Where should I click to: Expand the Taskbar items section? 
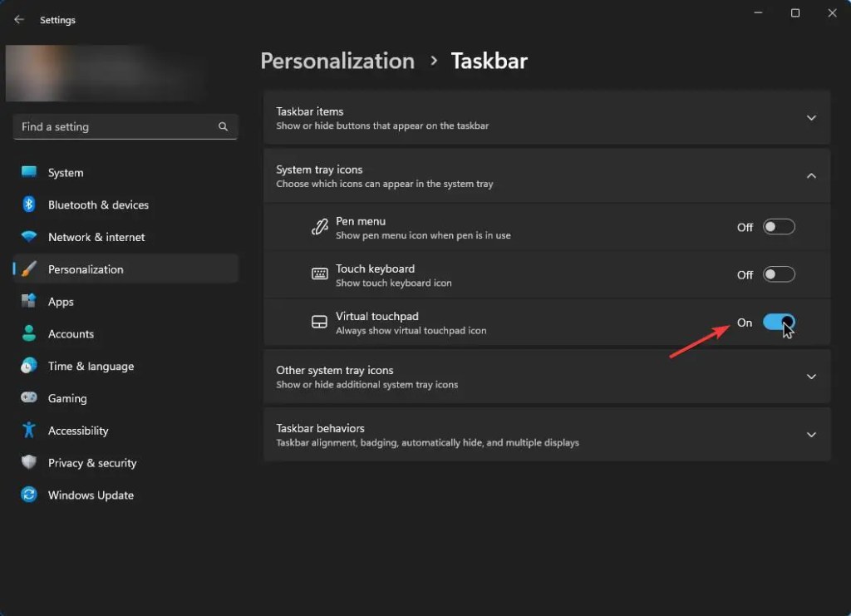click(x=547, y=118)
